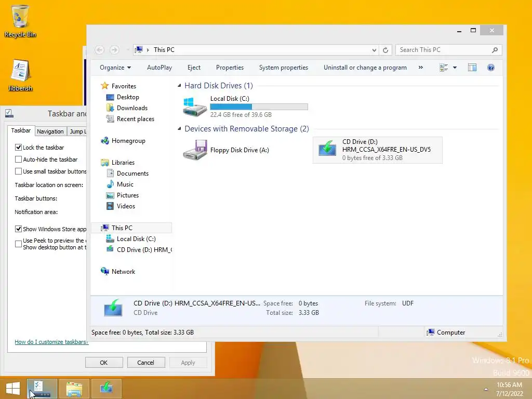Change view layout with the view icon
This screenshot has width=532, height=399.
point(444,68)
